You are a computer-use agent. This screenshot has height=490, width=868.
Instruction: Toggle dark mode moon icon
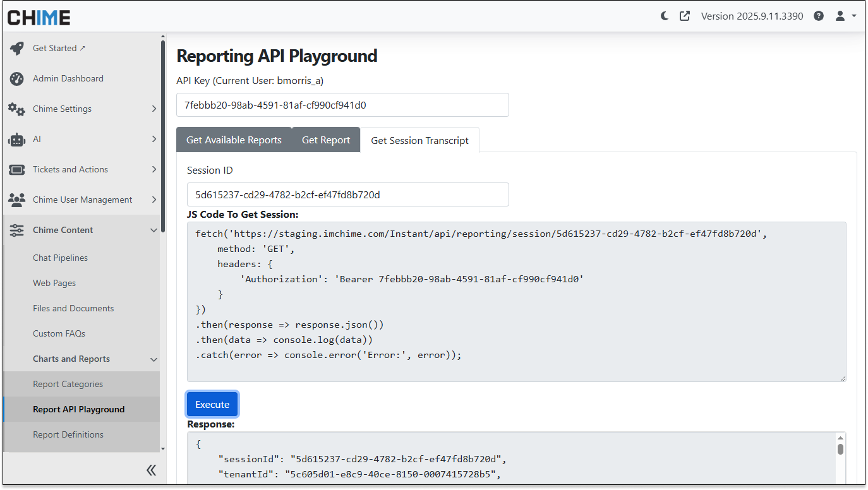coord(665,16)
